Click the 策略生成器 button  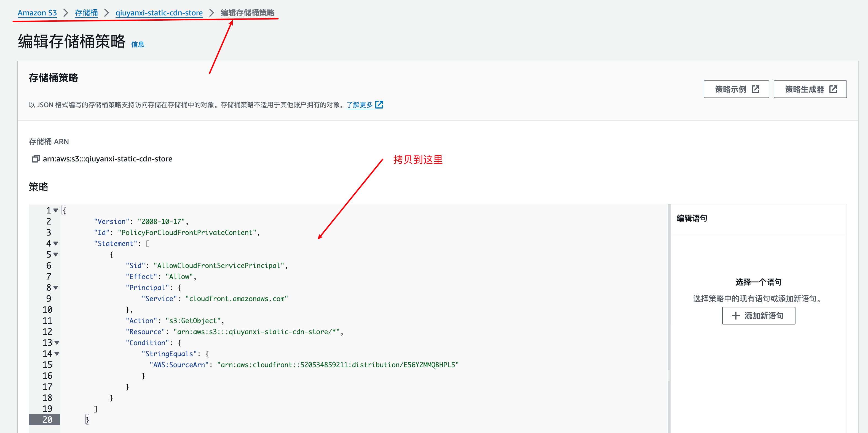(x=810, y=89)
